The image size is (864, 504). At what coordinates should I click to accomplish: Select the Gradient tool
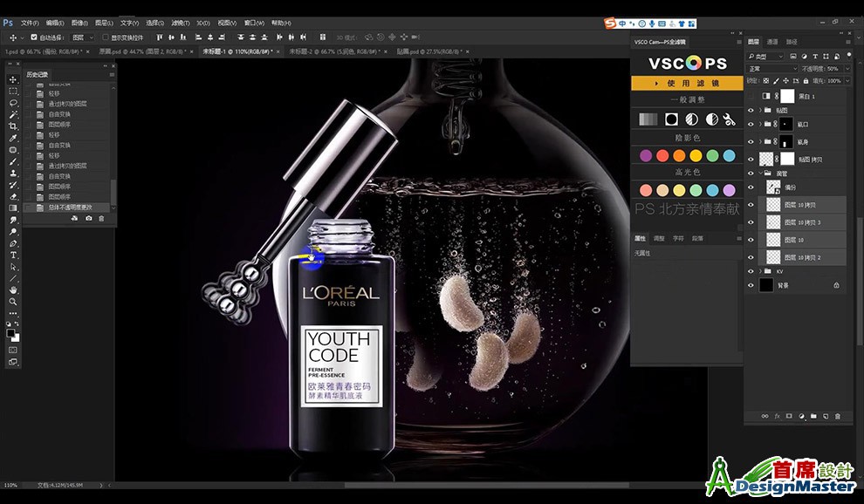pyautogui.click(x=13, y=208)
